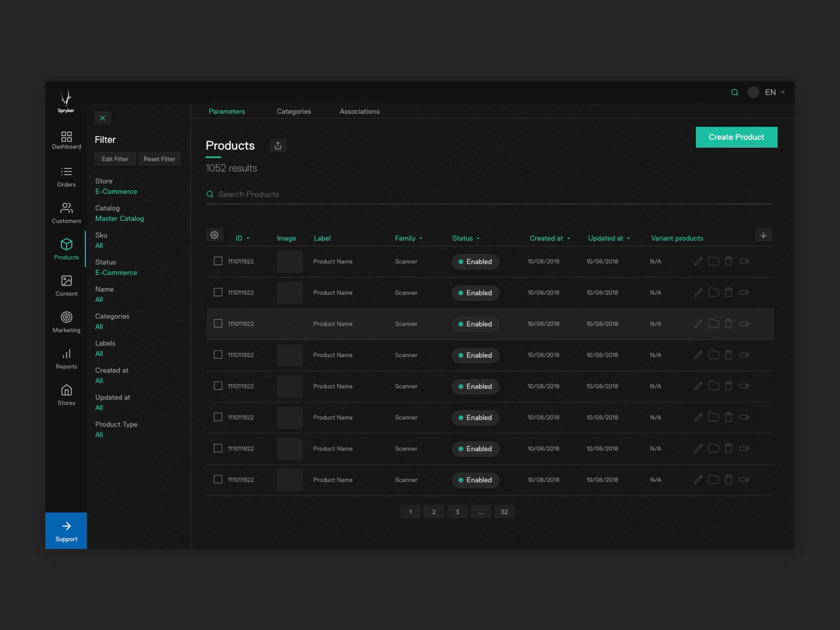Viewport: 840px width, 630px height.
Task: Click the Label column header
Action: 322,238
